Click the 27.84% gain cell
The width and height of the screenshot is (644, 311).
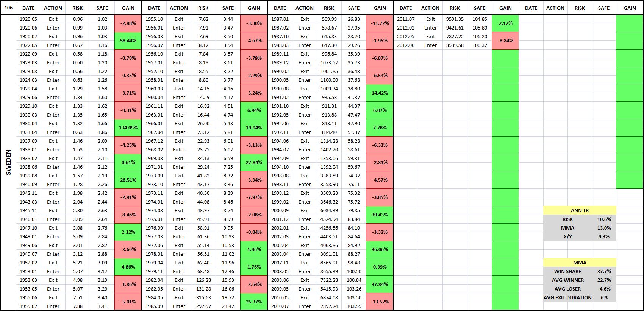254,163
